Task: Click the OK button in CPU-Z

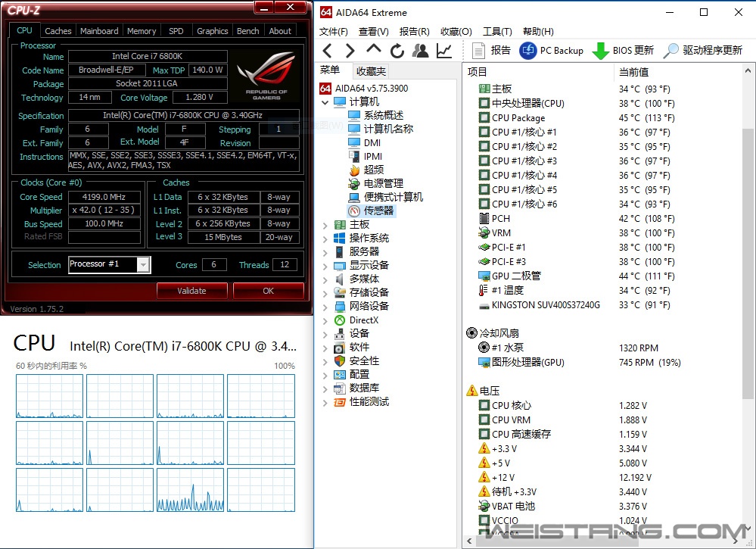Action: coord(269,291)
